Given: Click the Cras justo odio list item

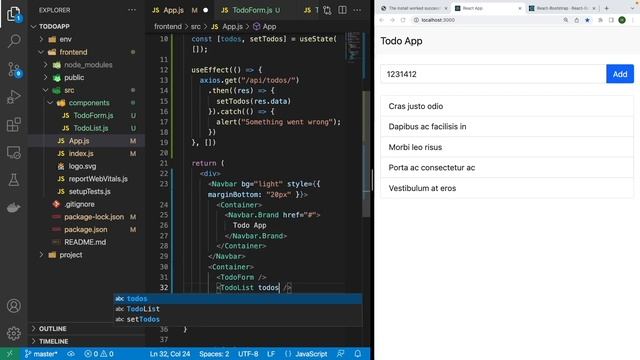Looking at the screenshot, I should pyautogui.click(x=507, y=106).
